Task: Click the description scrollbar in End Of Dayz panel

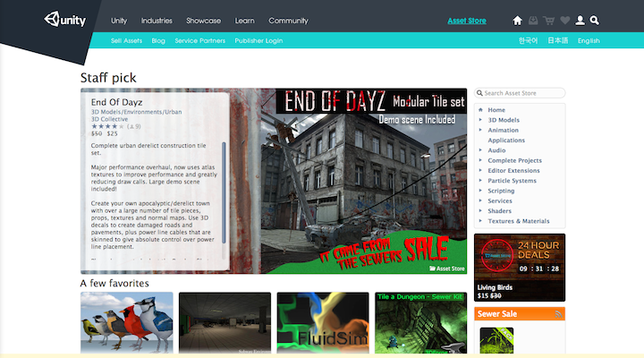Action: click(x=224, y=192)
